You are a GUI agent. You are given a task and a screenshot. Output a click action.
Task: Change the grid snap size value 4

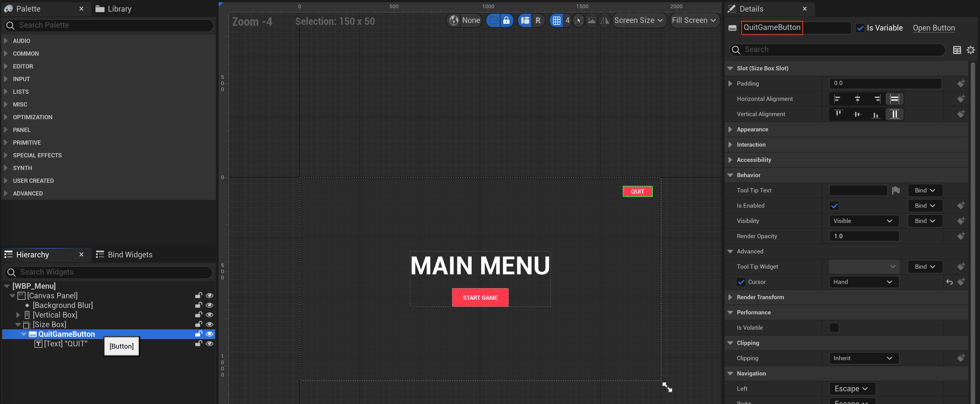coord(567,21)
